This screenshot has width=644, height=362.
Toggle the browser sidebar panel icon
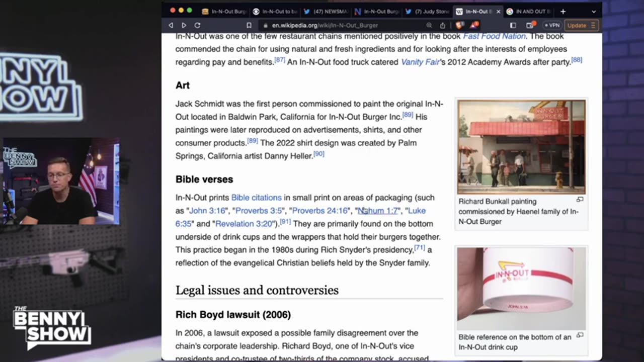[x=513, y=25]
